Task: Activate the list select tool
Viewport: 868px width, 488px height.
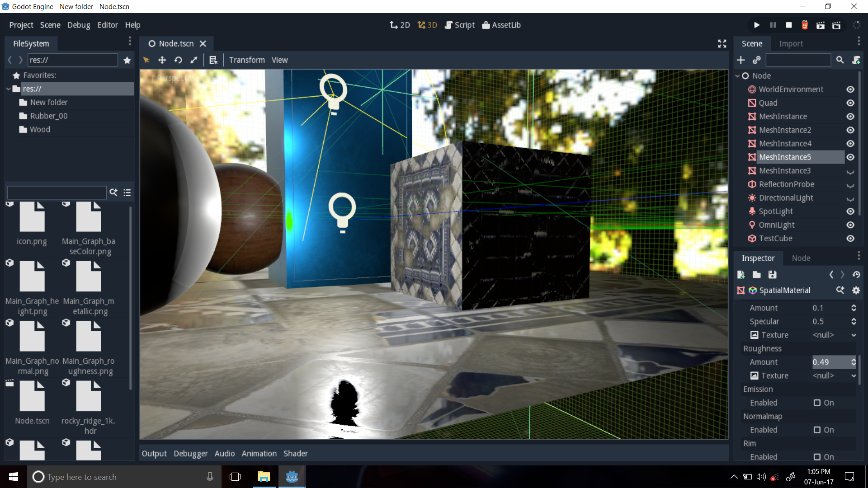Action: (213, 60)
